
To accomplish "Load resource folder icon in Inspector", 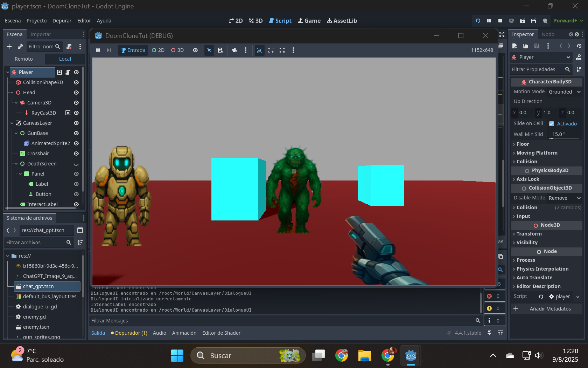I will 526,46.
